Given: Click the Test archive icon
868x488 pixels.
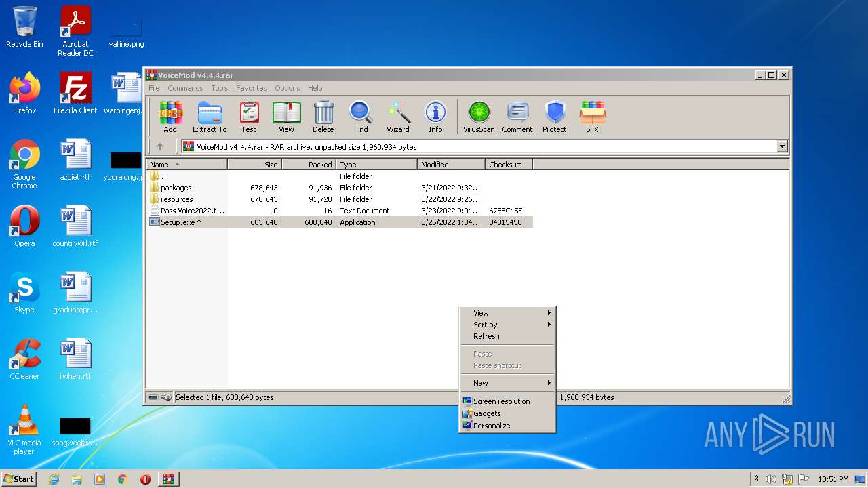Looking at the screenshot, I should point(249,117).
